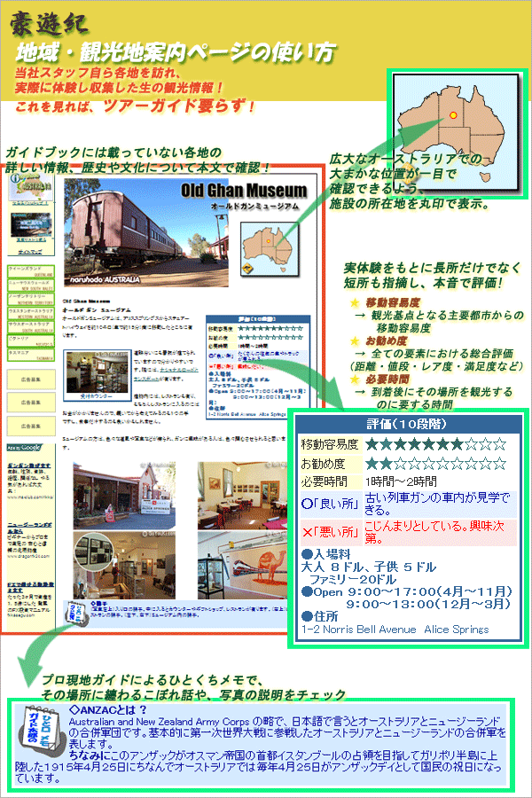Click the Ads by Google label

(24, 448)
